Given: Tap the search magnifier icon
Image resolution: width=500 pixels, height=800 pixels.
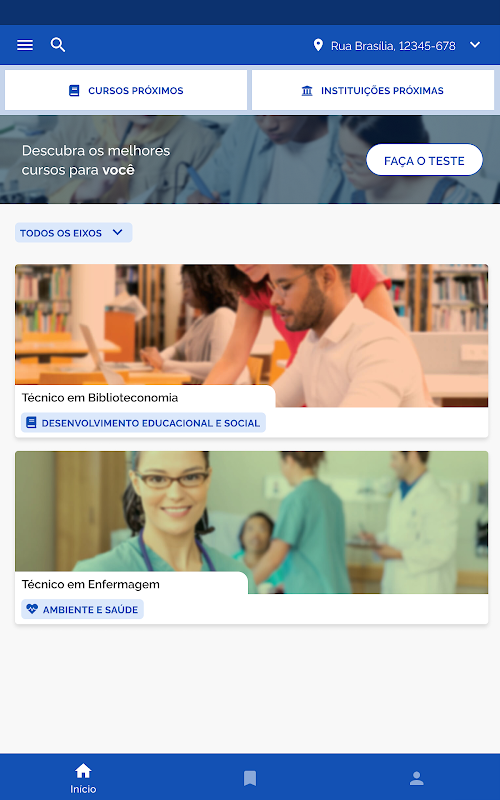Looking at the screenshot, I should point(58,45).
